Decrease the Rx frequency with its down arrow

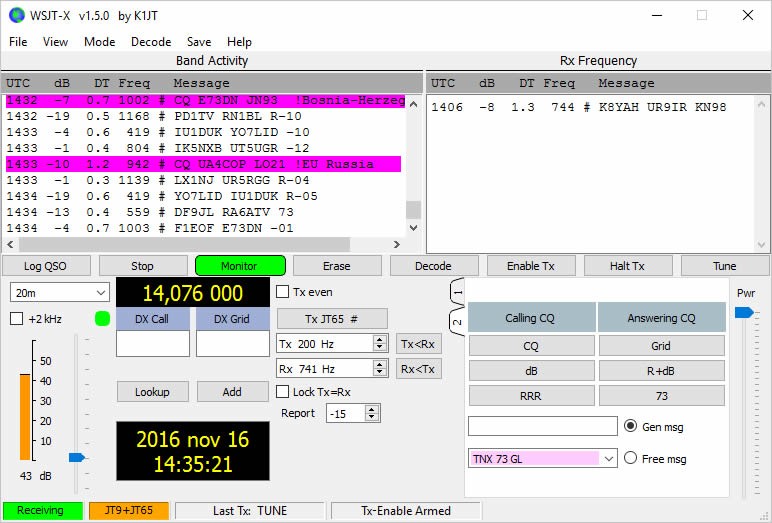[x=379, y=372]
